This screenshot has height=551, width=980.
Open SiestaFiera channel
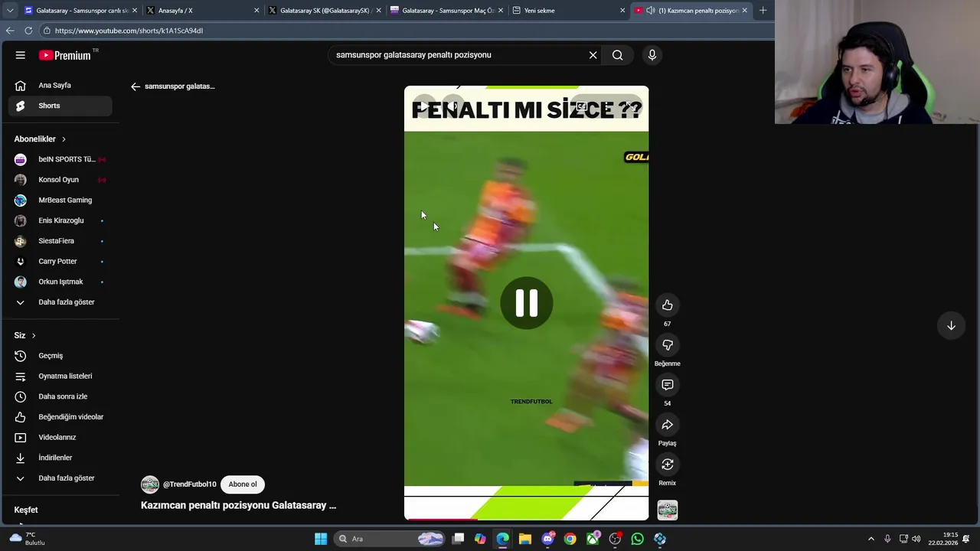pos(60,241)
